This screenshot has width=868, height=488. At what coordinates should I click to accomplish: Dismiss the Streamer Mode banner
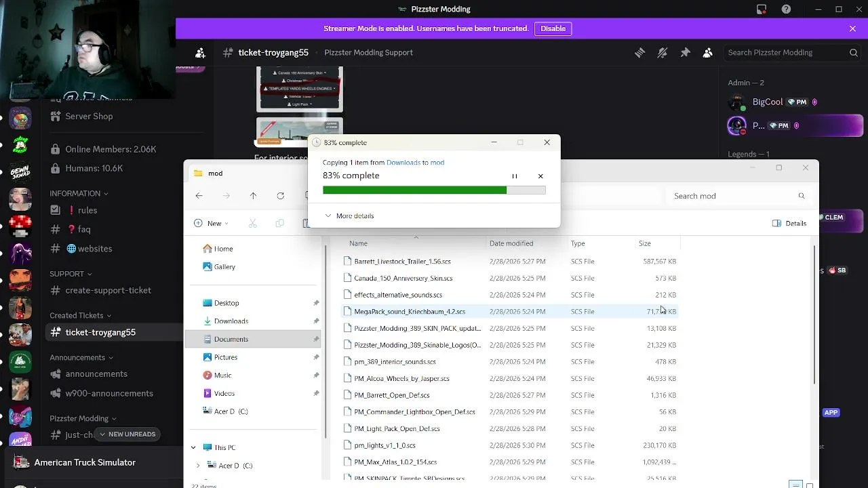(x=852, y=28)
